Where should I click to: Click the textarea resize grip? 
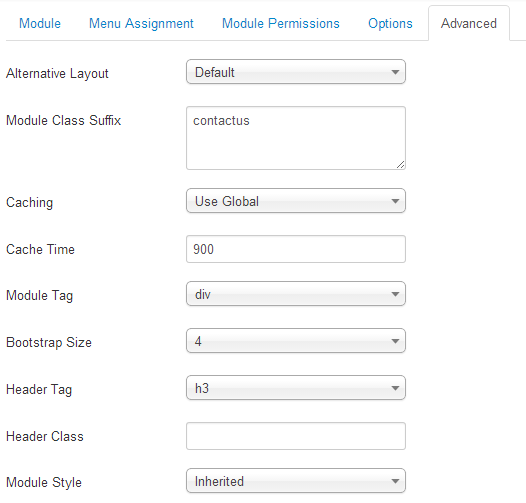[400, 164]
